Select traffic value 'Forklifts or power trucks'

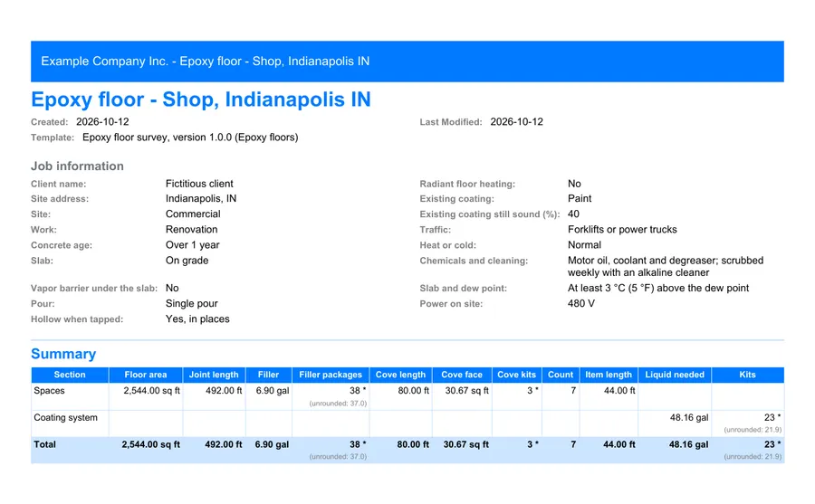[622, 230]
